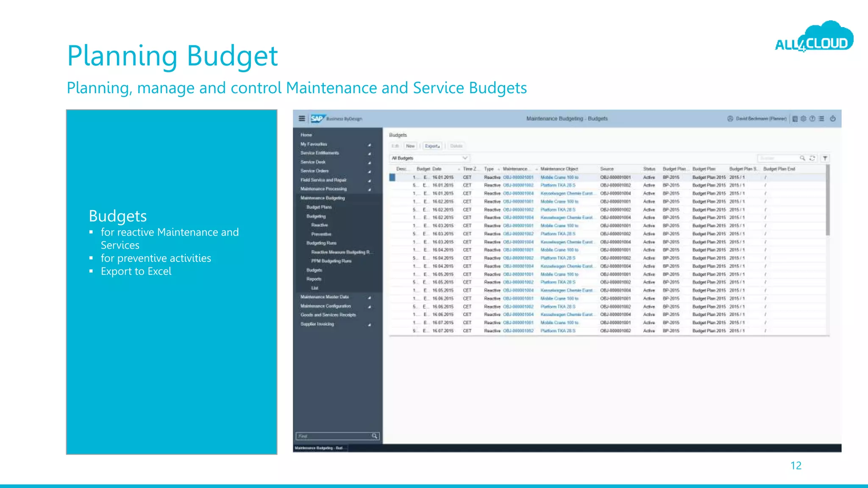This screenshot has height=488, width=868.
Task: Select Maintenance Budgeting in the sidebar
Action: [x=323, y=198]
